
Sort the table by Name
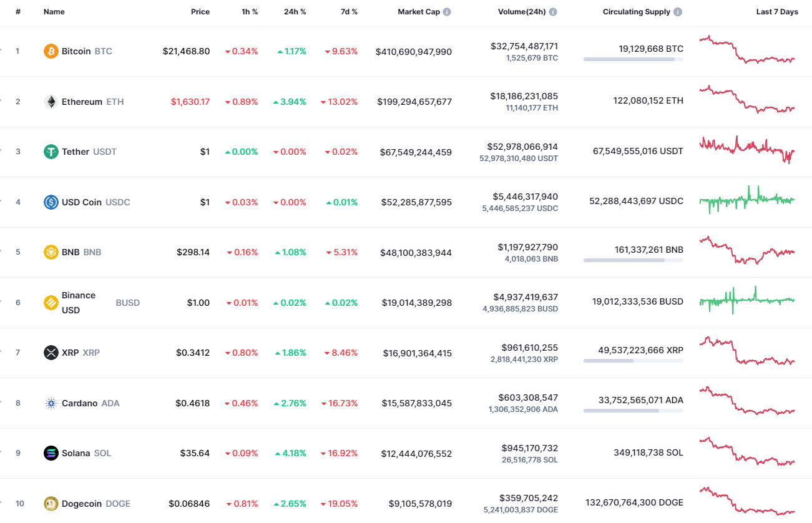click(x=54, y=11)
